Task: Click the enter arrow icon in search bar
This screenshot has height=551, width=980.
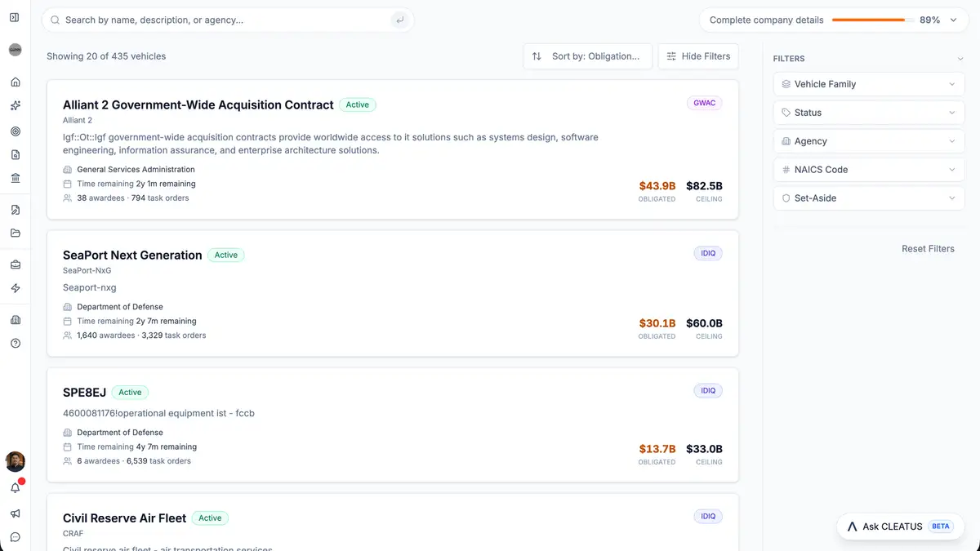Action: point(399,20)
